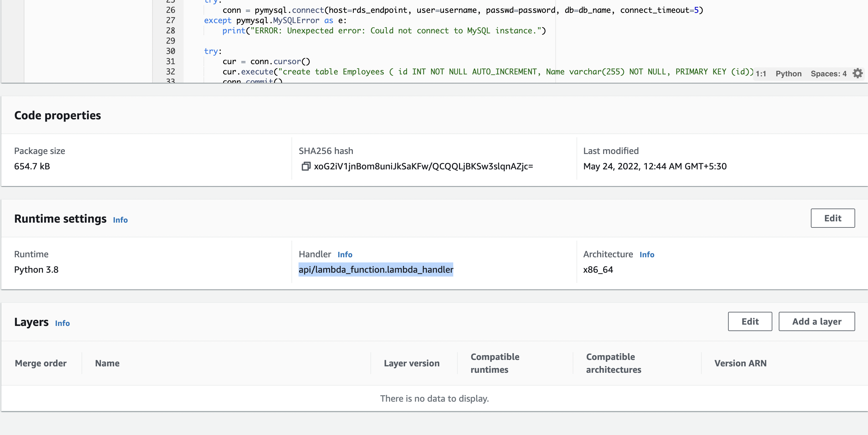This screenshot has height=435, width=868.
Task: Click the Python 3.8 runtime value
Action: (x=36, y=270)
